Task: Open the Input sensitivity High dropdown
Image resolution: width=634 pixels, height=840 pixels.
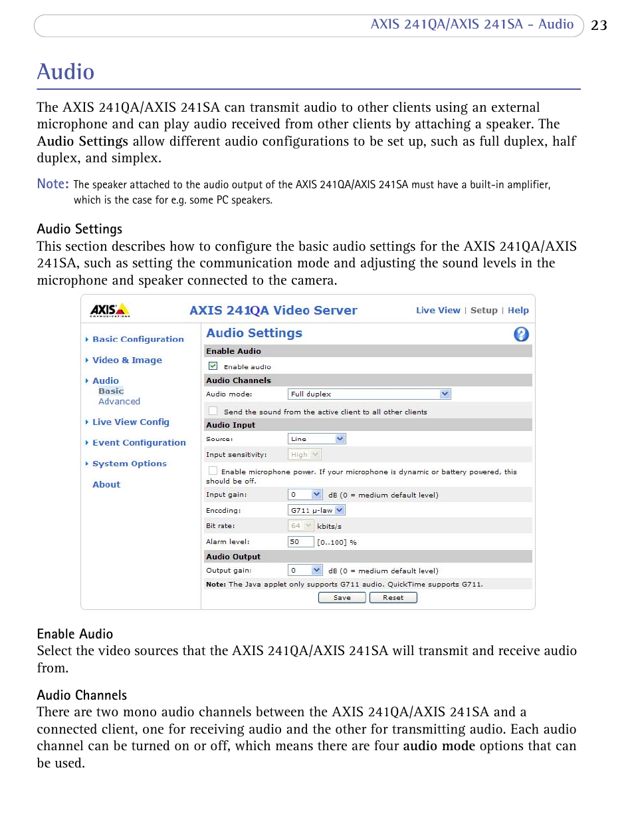Action: click(304, 454)
